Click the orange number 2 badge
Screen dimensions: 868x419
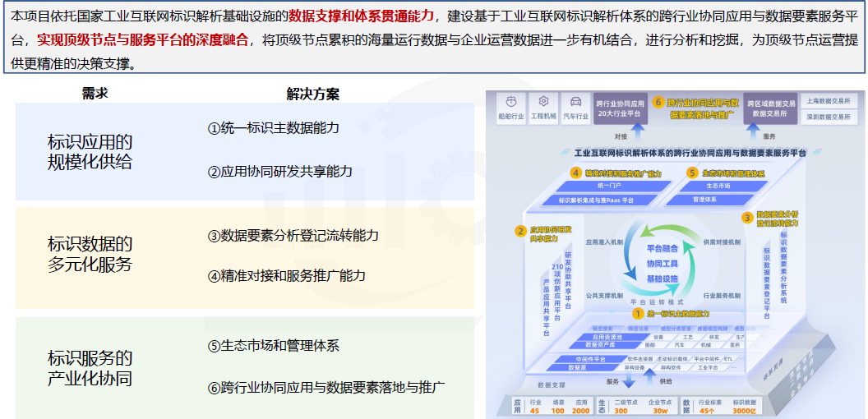pos(520,232)
